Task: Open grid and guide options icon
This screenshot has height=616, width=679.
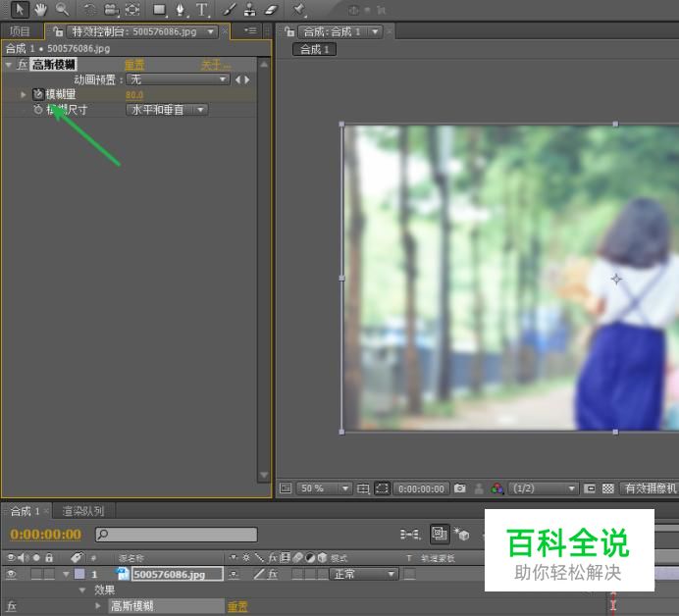Action: [x=363, y=489]
